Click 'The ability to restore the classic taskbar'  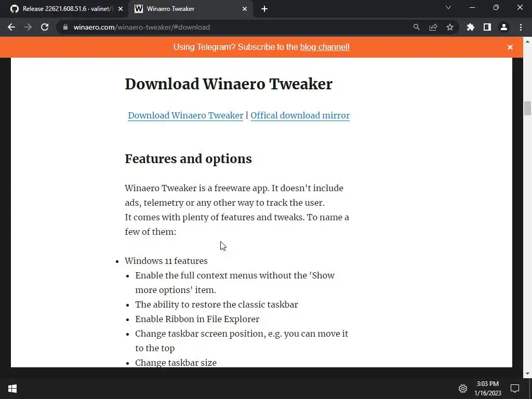pos(217,304)
